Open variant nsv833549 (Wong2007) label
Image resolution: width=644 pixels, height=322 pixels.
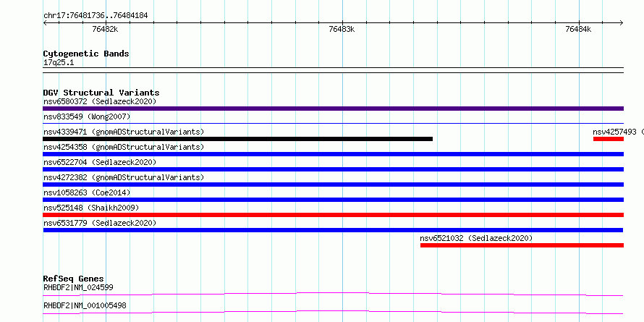87,116
